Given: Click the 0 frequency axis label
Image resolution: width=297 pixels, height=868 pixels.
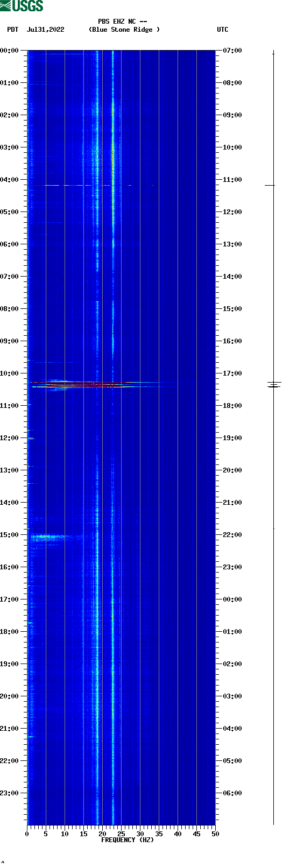Looking at the screenshot, I should (27, 834).
